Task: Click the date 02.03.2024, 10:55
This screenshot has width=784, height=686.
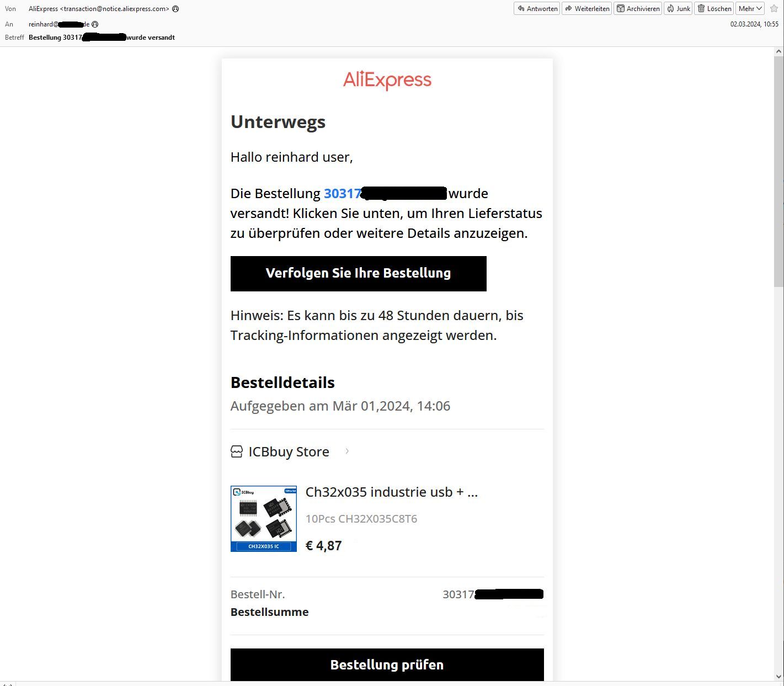Action: point(754,24)
